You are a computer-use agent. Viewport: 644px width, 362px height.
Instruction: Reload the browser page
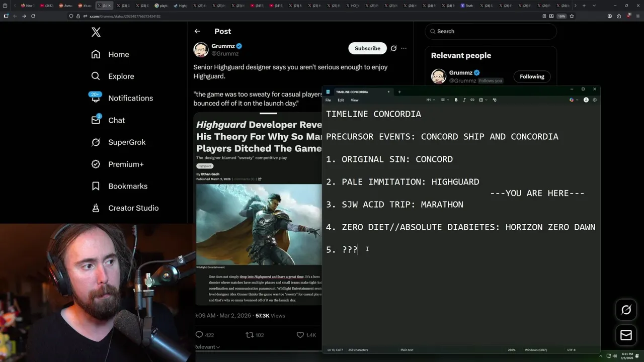point(33,16)
